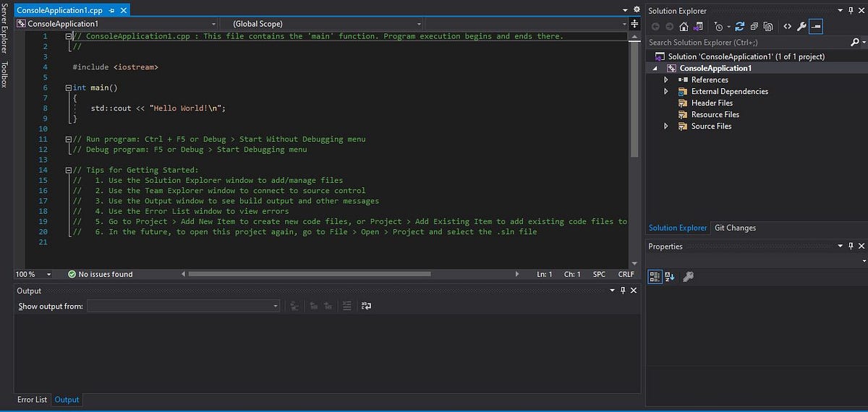Open the search options dropdown in Solution Explorer

point(863,43)
